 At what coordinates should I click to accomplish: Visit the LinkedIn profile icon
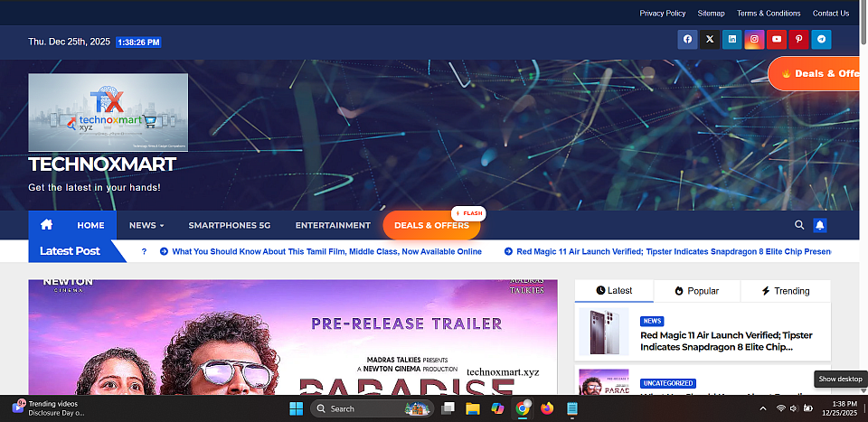click(x=731, y=39)
